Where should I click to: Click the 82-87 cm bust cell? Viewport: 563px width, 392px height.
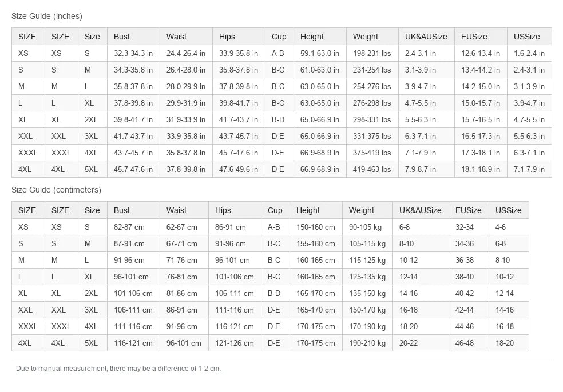click(x=133, y=227)
